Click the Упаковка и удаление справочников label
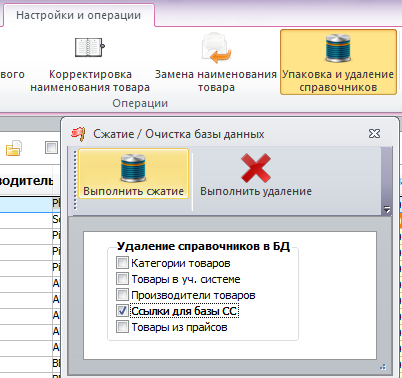Image resolution: width=402 pixels, height=378 pixels. pos(338,81)
